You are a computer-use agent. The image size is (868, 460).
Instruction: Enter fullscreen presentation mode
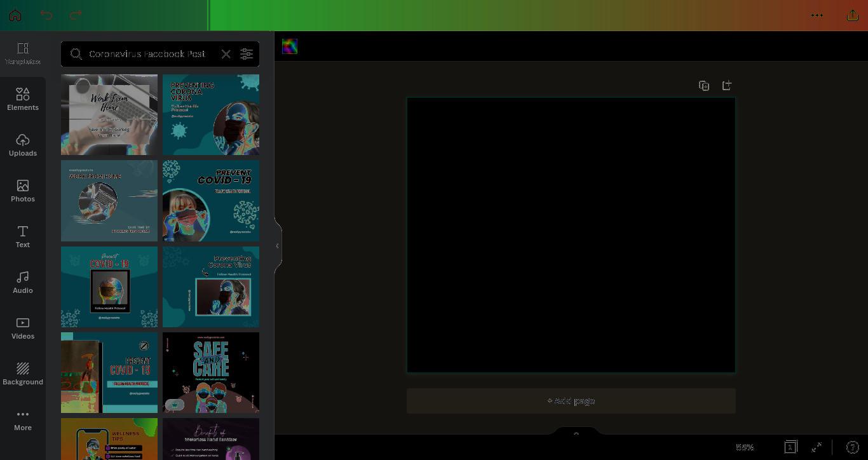click(817, 447)
